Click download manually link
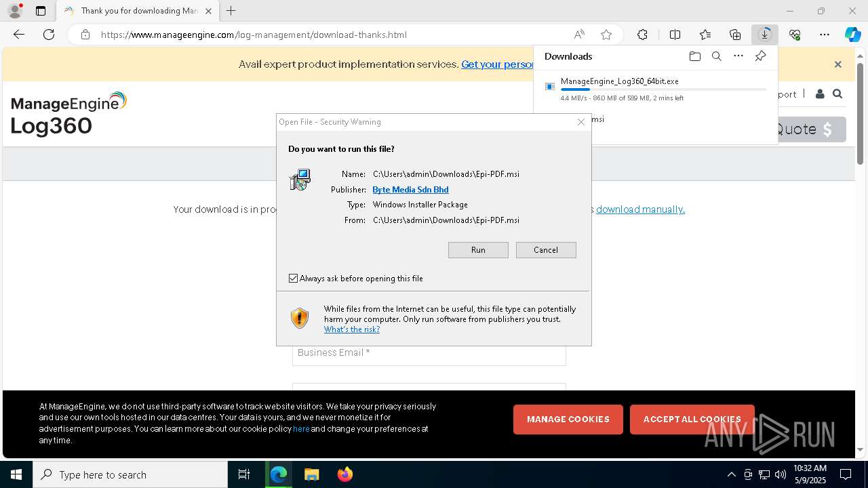The image size is (868, 488). [x=641, y=209]
